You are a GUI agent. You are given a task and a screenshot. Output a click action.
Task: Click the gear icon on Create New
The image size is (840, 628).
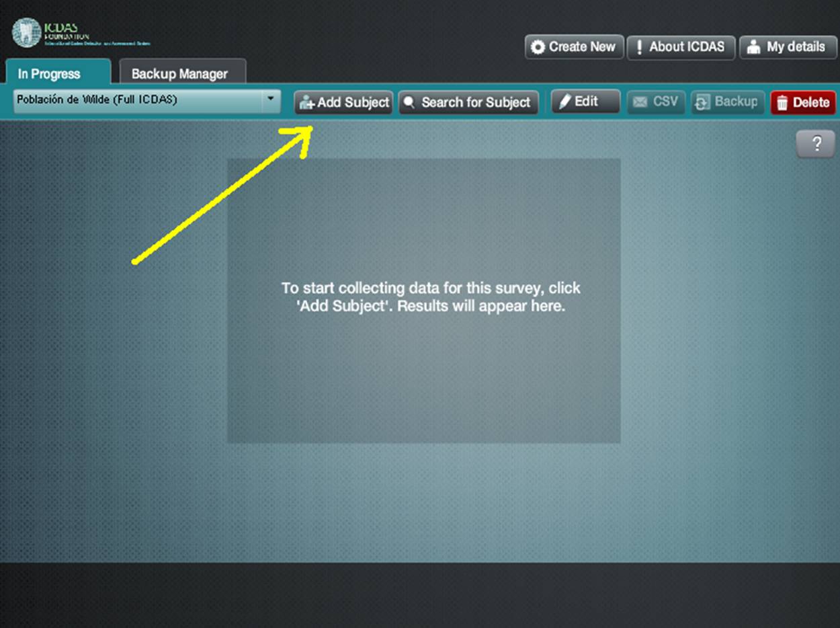(x=538, y=48)
